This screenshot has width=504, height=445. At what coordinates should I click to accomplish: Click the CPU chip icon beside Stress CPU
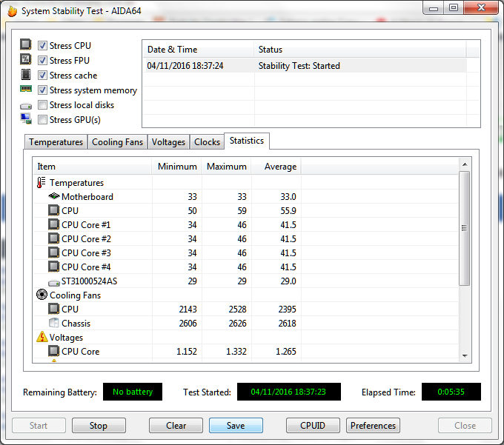coord(26,44)
